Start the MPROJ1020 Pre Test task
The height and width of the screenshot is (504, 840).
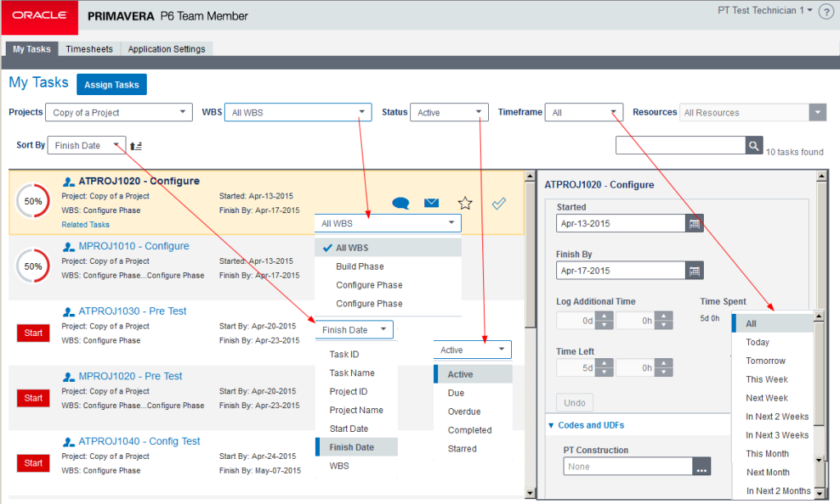point(33,398)
